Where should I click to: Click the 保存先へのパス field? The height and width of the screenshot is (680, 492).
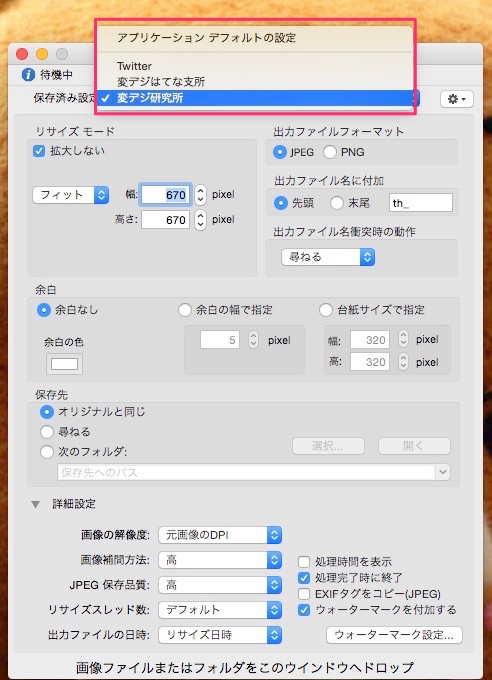pyautogui.click(x=246, y=472)
